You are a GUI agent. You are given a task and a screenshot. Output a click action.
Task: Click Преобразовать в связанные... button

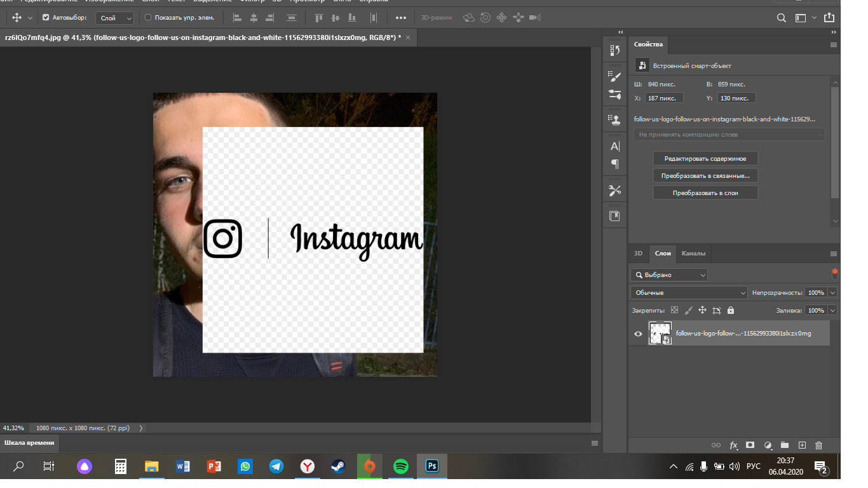pos(705,175)
